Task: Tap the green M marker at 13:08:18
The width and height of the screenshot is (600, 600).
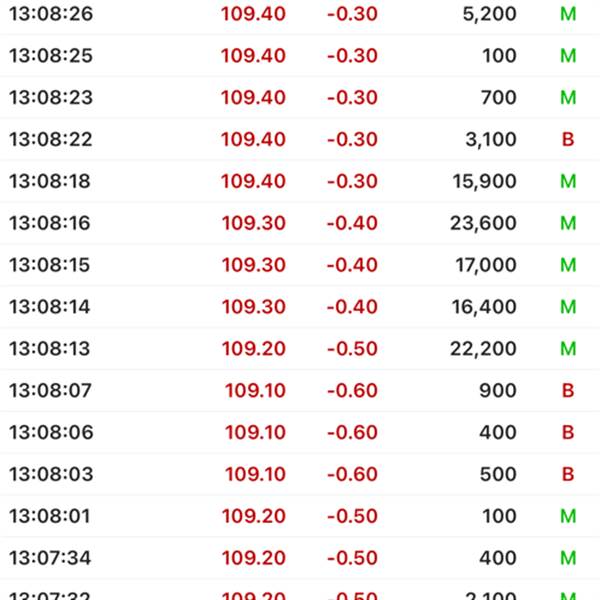Action: click(568, 181)
